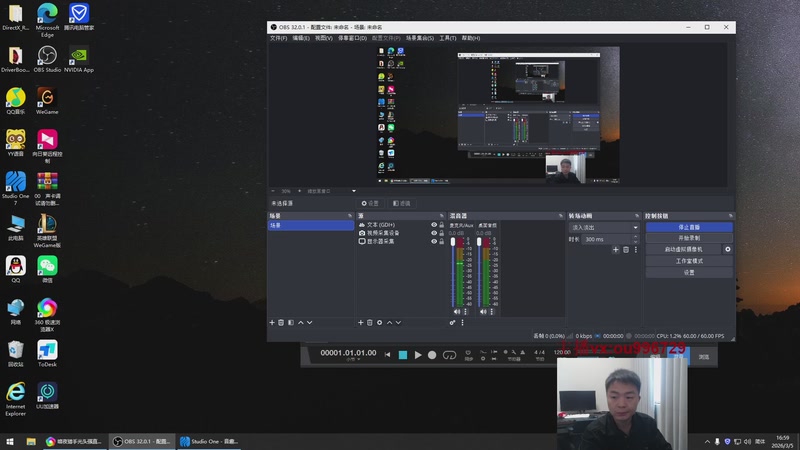
Task: Open 编辑(E) menu
Action: pos(301,38)
